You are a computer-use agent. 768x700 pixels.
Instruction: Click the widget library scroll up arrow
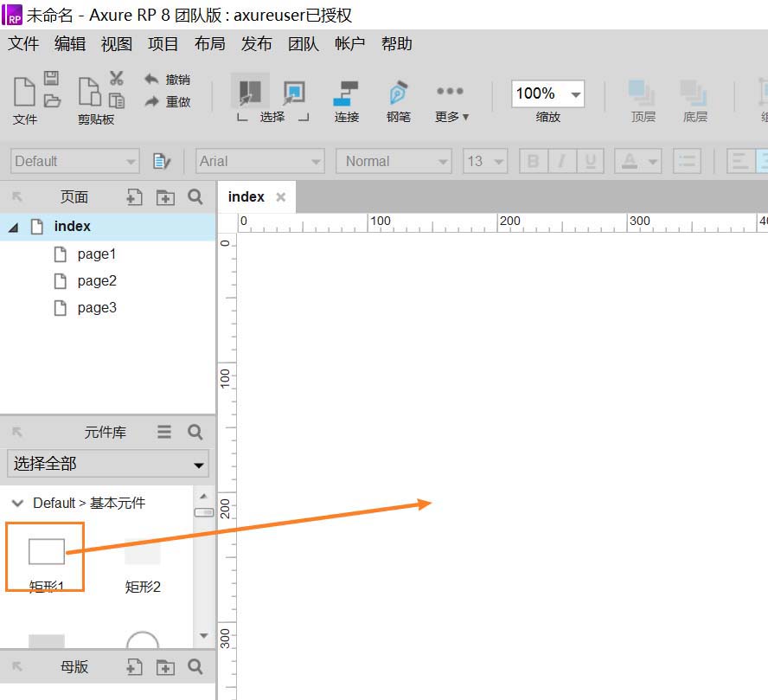pyautogui.click(x=204, y=496)
